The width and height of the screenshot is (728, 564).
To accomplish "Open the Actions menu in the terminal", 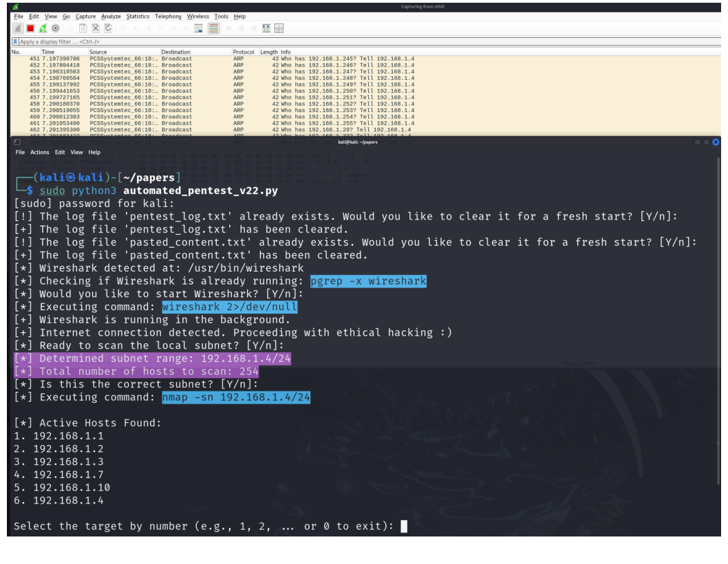I will pos(39,152).
